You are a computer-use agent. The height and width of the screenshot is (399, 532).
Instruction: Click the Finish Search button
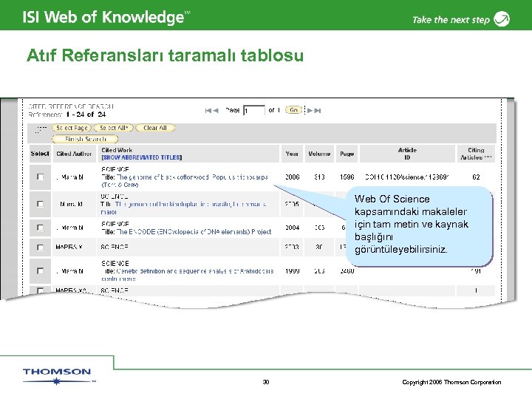click(85, 139)
